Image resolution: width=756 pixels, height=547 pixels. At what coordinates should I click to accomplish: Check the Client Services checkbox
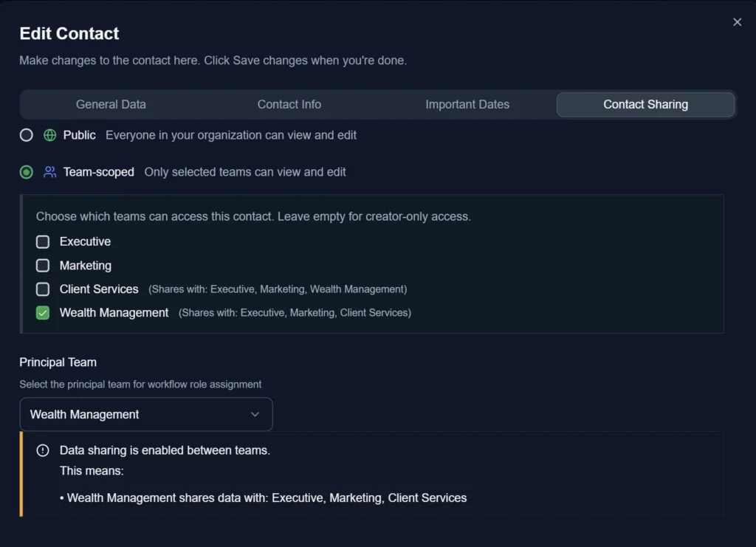(x=42, y=289)
